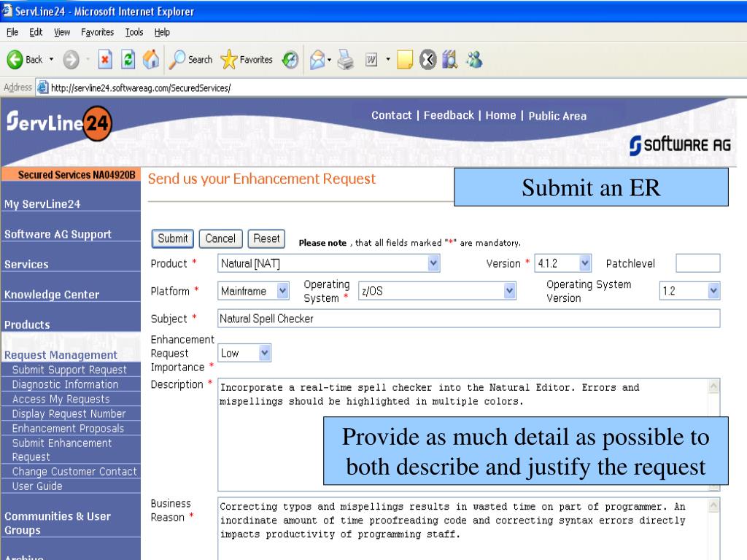Open the Favorites star in the toolbar
This screenshot has height=560, width=747.
(247, 60)
